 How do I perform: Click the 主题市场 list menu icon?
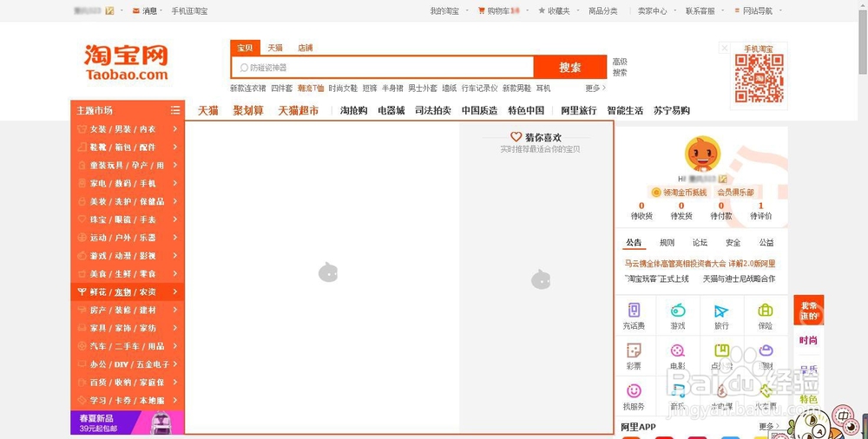coord(175,110)
